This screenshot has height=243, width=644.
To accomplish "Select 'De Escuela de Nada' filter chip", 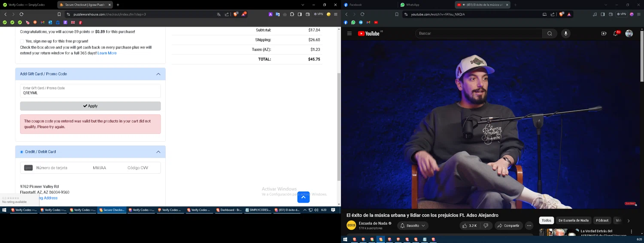I will [574, 221].
